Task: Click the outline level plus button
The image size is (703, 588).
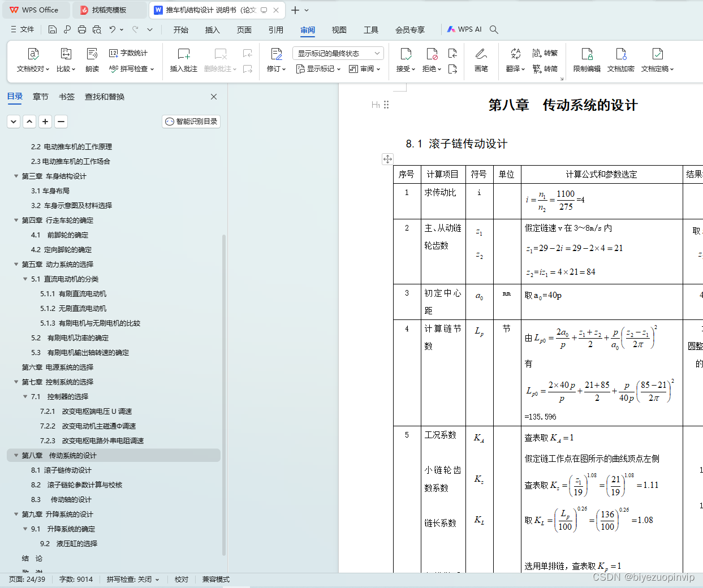Action: [x=45, y=122]
